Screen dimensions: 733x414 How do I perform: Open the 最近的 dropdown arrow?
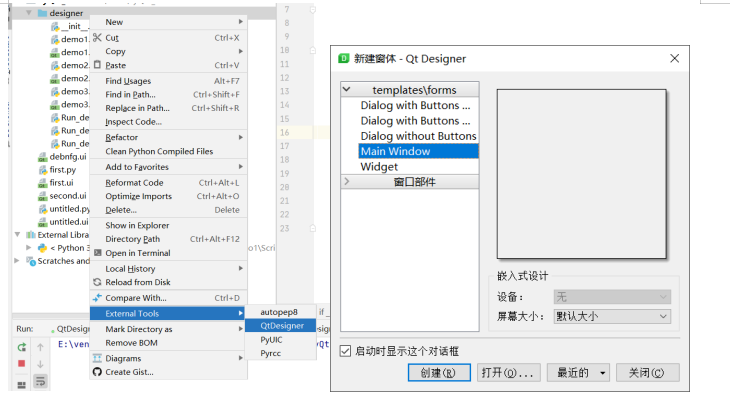(603, 373)
